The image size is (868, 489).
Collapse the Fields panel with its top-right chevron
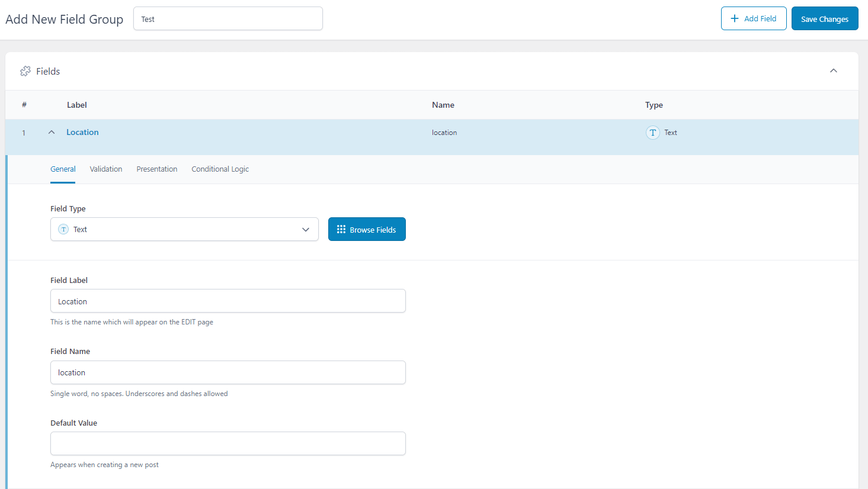(834, 70)
